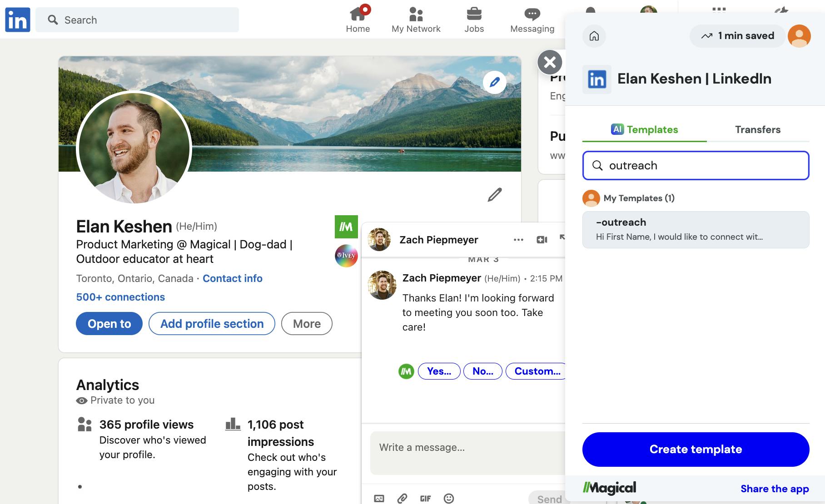Start a video call in Zach's chat

click(542, 240)
